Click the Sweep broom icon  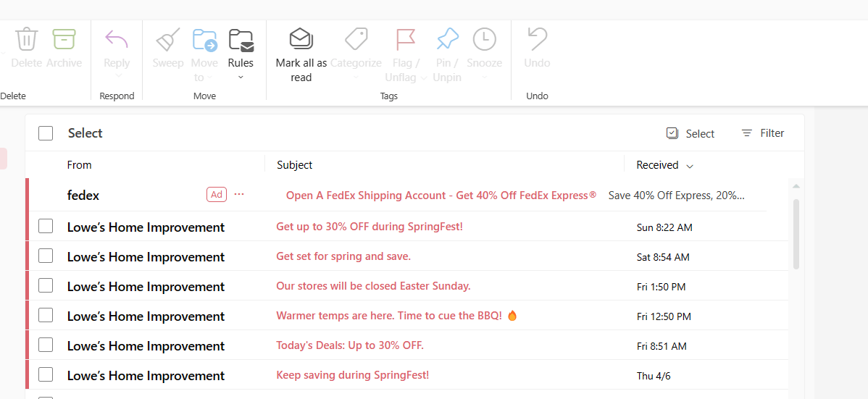point(168,39)
